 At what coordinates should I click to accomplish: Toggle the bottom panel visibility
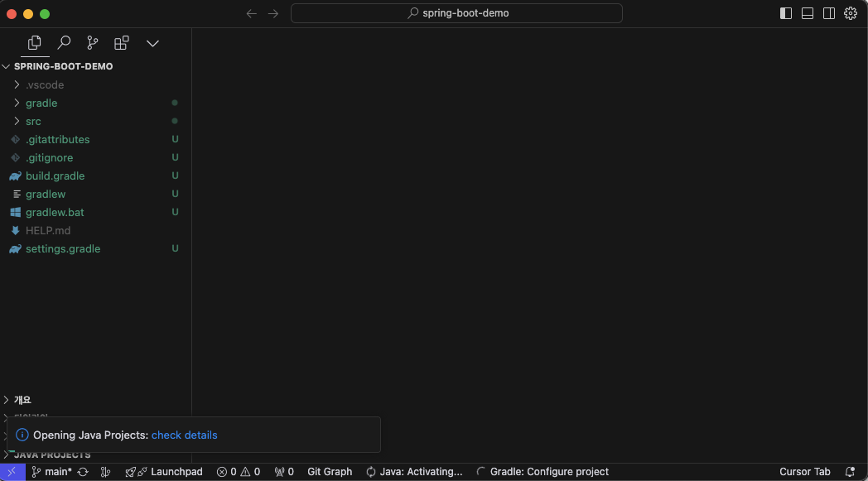pyautogui.click(x=807, y=13)
